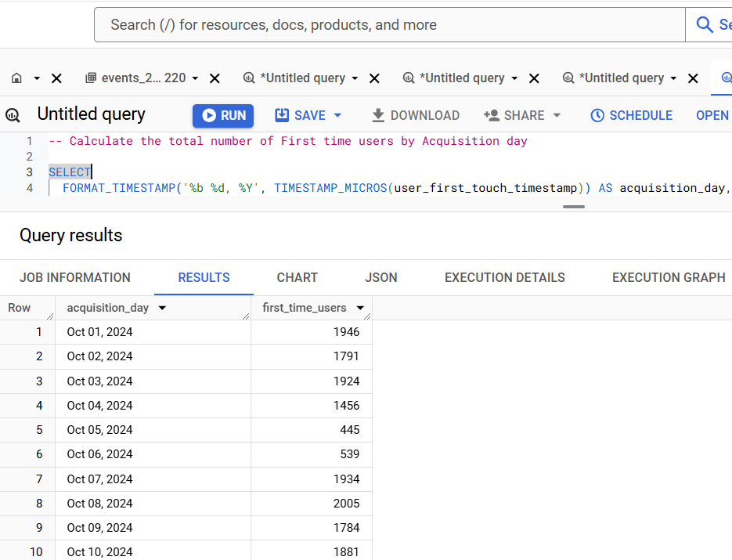Close the first Untitled query tab

click(x=373, y=78)
